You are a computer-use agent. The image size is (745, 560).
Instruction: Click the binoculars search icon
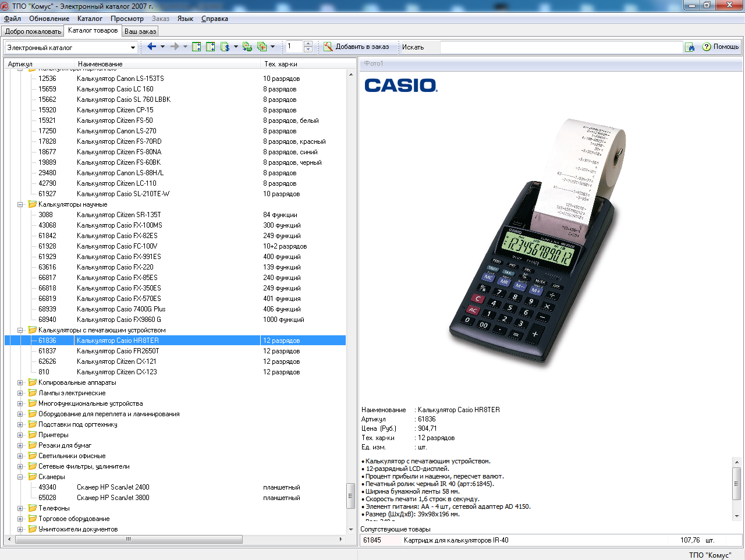(690, 47)
